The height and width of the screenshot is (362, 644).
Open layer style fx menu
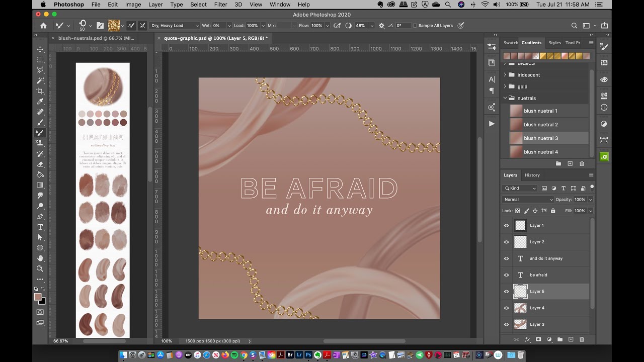[528, 339]
